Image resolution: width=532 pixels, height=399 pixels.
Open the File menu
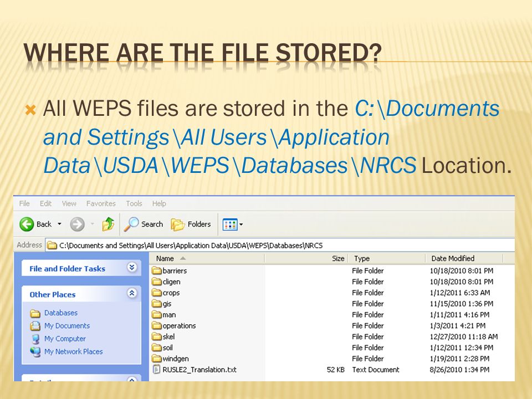pos(24,203)
